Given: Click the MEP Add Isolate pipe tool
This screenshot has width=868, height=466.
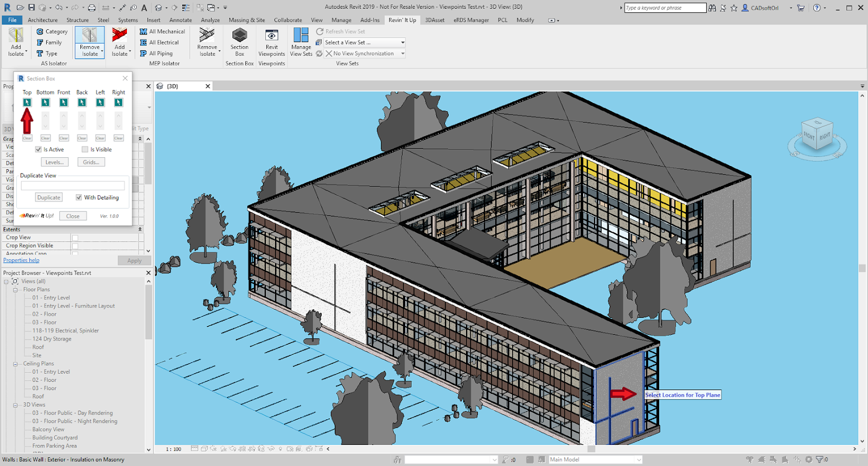Looking at the screenshot, I should pos(120,42).
